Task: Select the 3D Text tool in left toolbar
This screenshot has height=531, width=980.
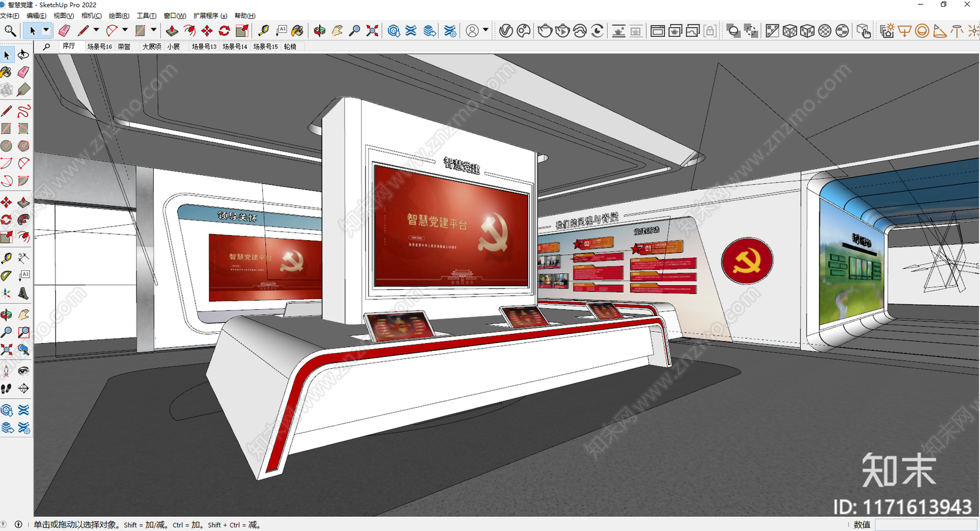Action: pyautogui.click(x=23, y=293)
